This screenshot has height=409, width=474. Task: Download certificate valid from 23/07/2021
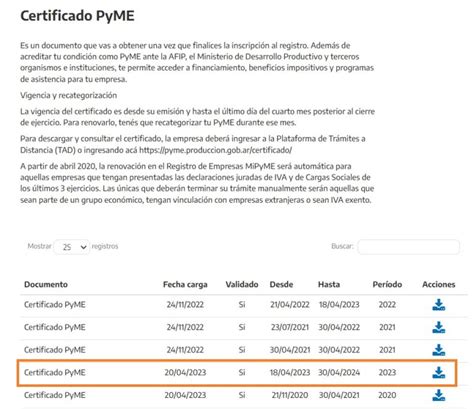coord(439,327)
